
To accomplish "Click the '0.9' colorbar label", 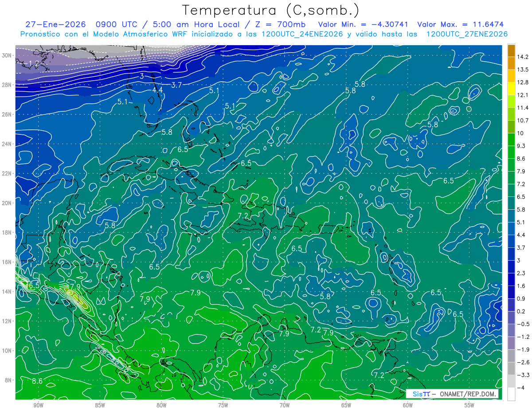I will 522,298.
